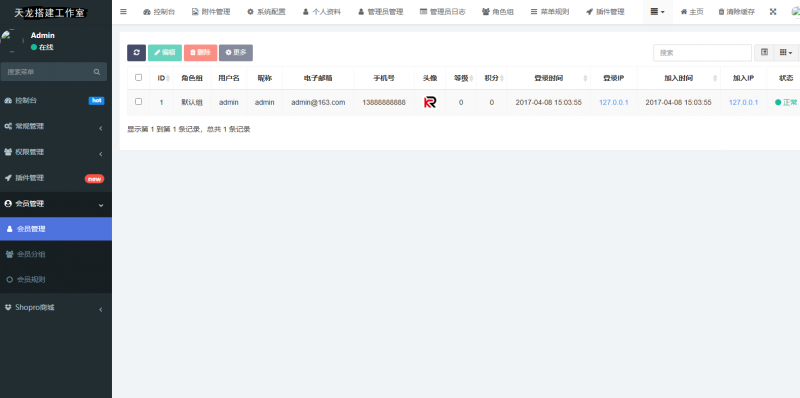The width and height of the screenshot is (800, 398).
Task: Click the icon beside Shopro商城
Action: (x=8, y=307)
